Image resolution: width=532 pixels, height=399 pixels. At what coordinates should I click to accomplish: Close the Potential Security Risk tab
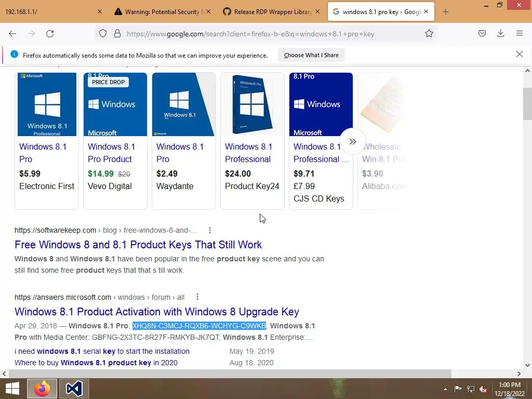(208, 11)
